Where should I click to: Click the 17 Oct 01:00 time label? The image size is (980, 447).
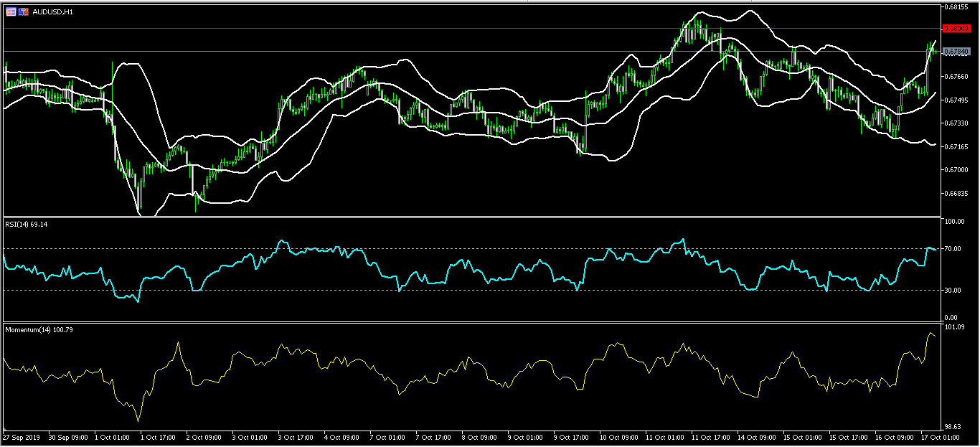coord(940,436)
